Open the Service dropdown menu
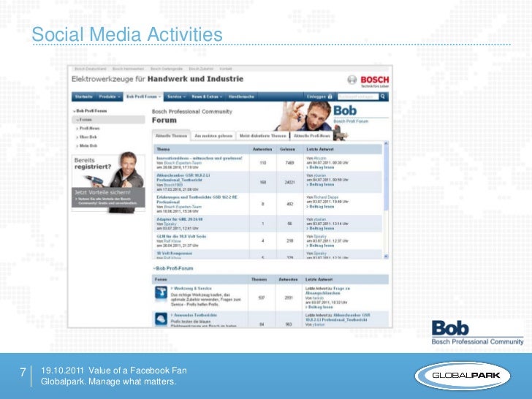 point(176,96)
